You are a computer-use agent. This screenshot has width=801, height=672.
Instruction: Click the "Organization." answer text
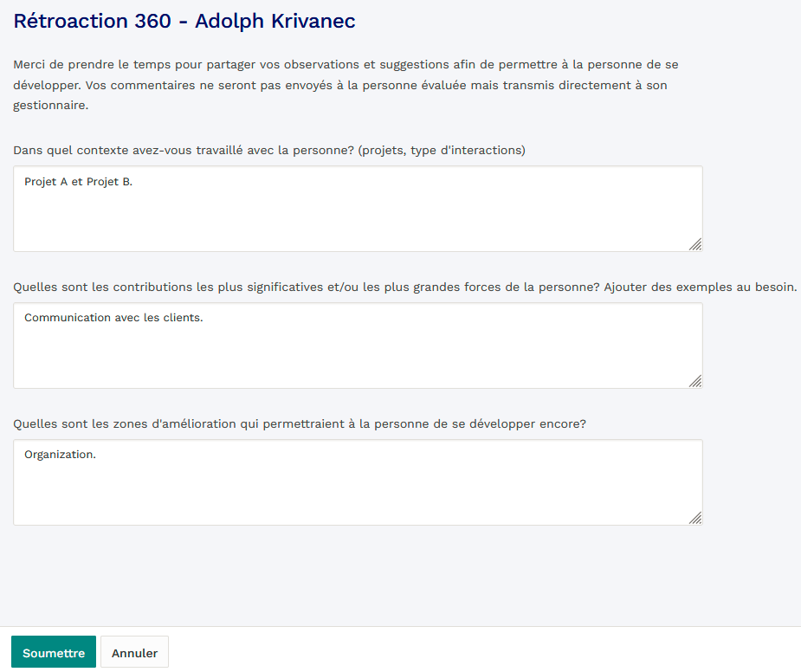(60, 455)
